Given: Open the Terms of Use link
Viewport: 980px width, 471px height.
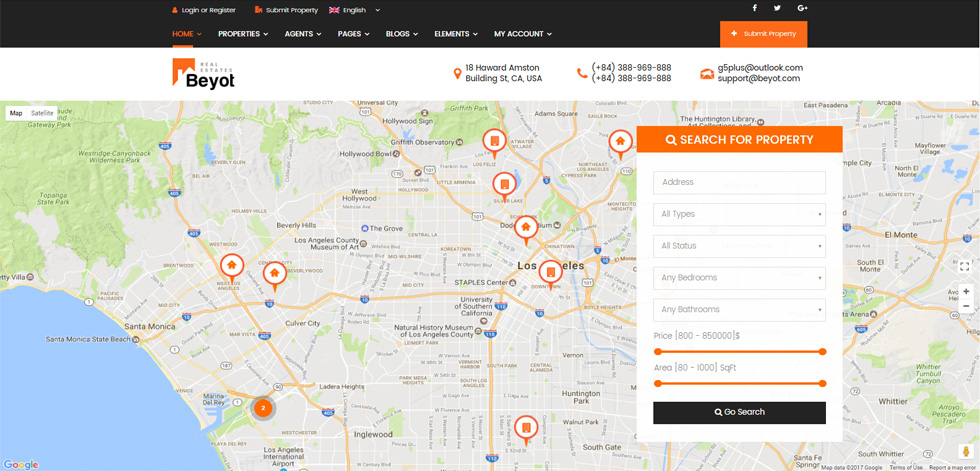Looking at the screenshot, I should point(906,467).
